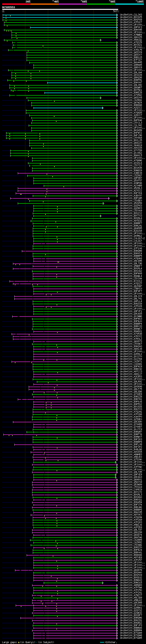Image resolution: width=146 pixels, height=644 pixels.
Task: Click the label UniRef100_B9REZ8
Action: coord(131,93)
